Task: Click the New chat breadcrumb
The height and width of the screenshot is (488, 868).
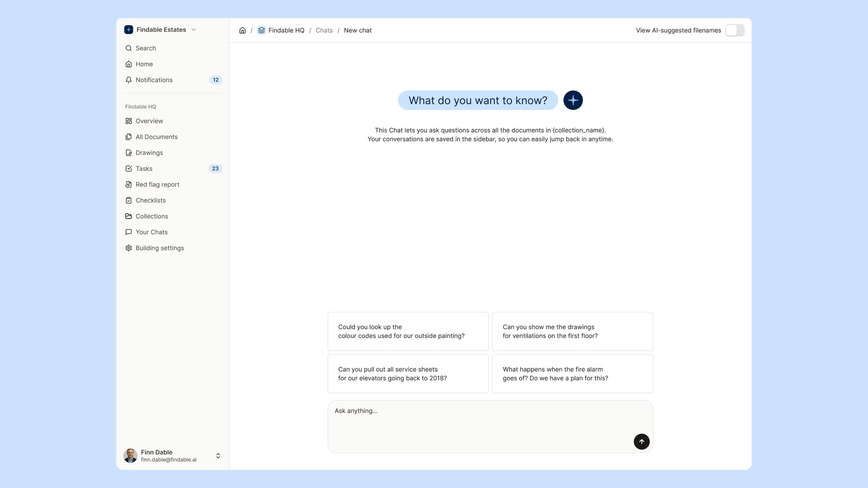Action: point(357,30)
